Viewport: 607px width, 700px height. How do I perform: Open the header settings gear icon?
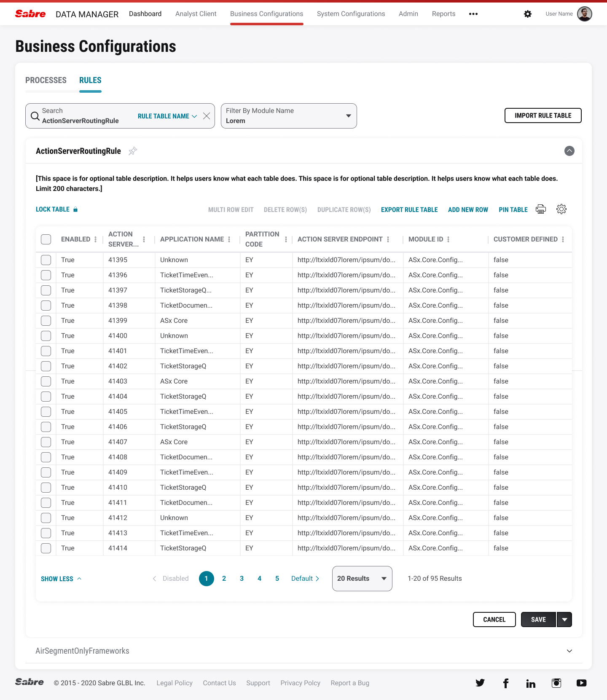click(x=527, y=14)
